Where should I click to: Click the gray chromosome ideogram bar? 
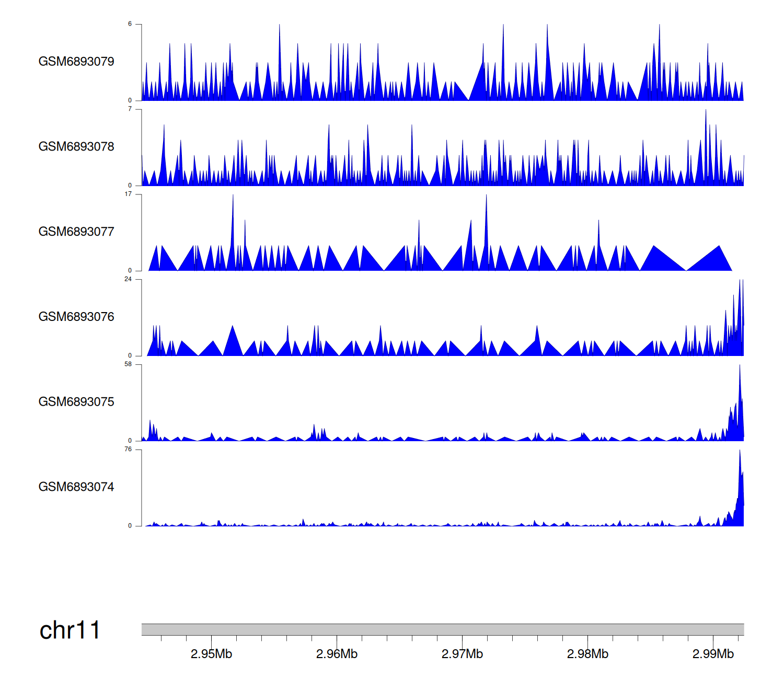click(x=442, y=629)
